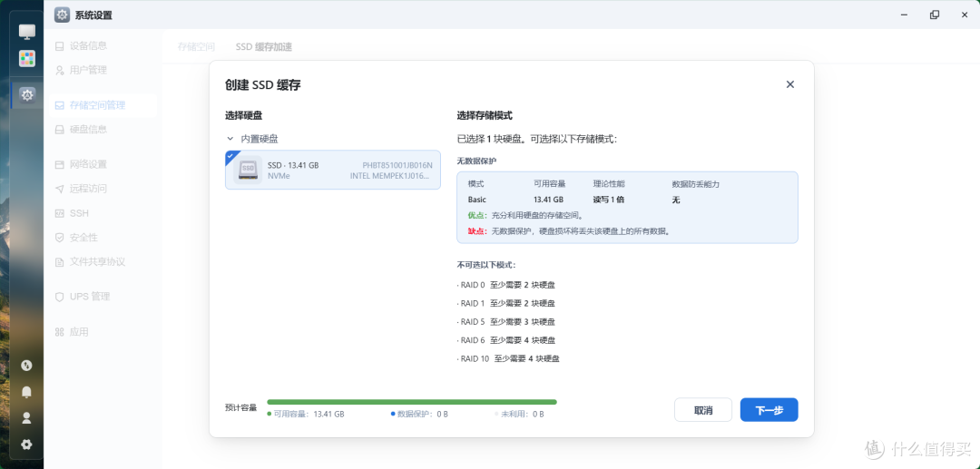The image size is (980, 469).
Task: Open the colorful app grid icon
Action: (x=27, y=59)
